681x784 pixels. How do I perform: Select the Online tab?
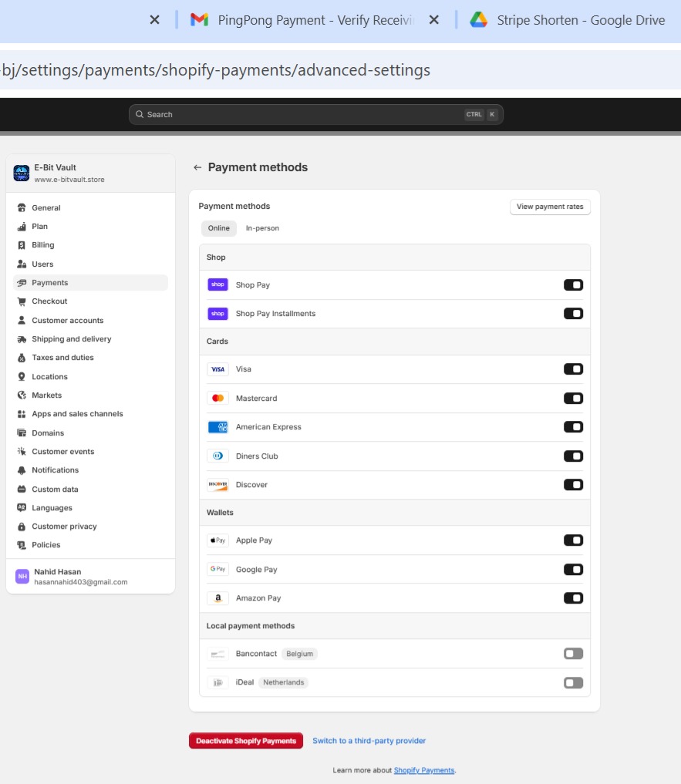point(219,228)
